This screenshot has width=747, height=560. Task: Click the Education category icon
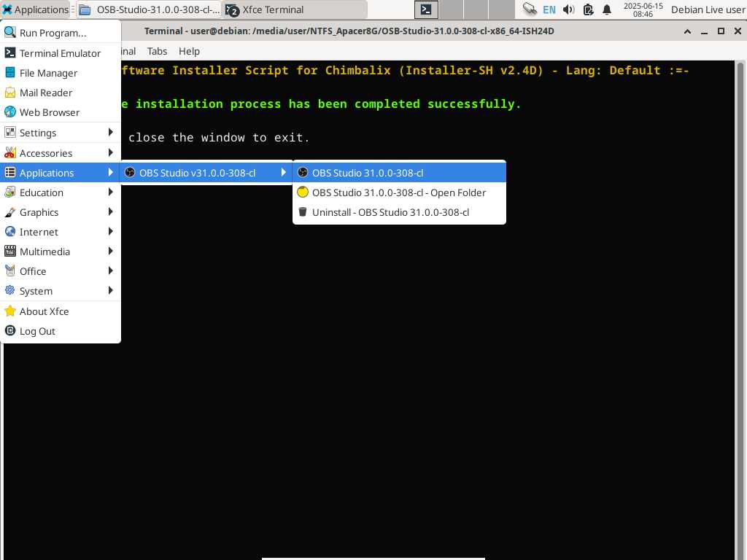pos(10,192)
